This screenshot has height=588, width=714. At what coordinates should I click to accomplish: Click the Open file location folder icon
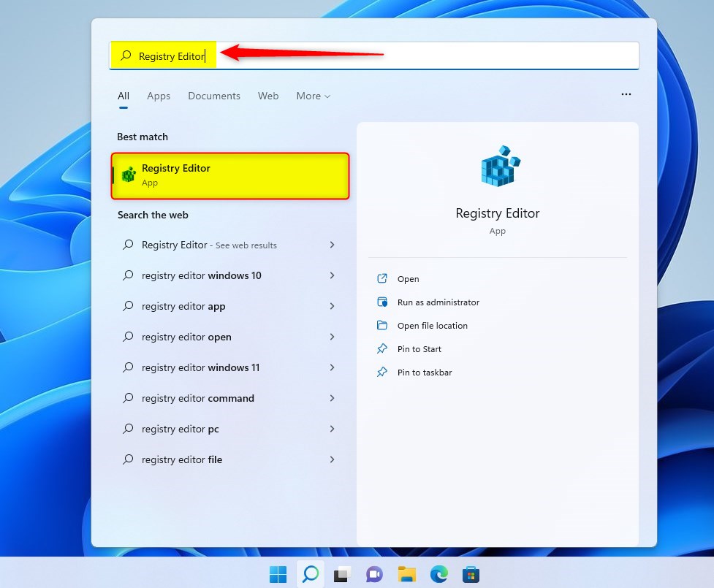coord(382,325)
